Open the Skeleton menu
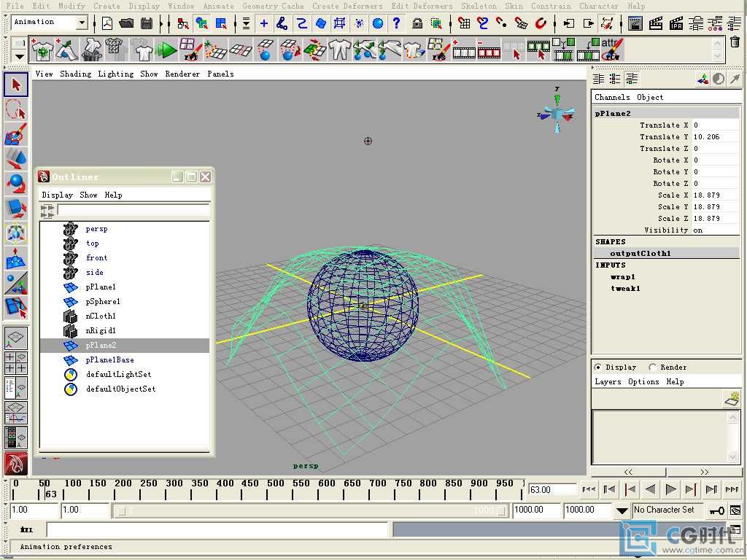The width and height of the screenshot is (747, 560). pyautogui.click(x=479, y=6)
